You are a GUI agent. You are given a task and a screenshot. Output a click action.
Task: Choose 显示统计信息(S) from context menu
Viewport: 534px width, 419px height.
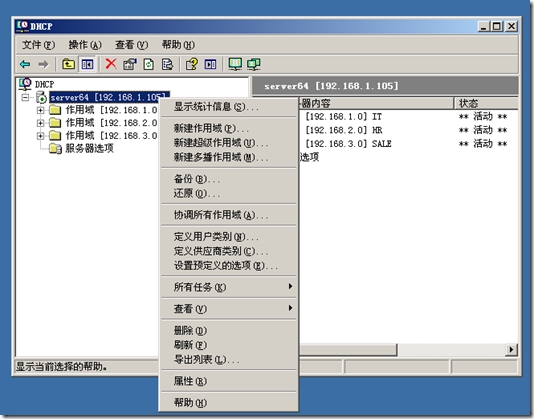[x=229, y=107]
